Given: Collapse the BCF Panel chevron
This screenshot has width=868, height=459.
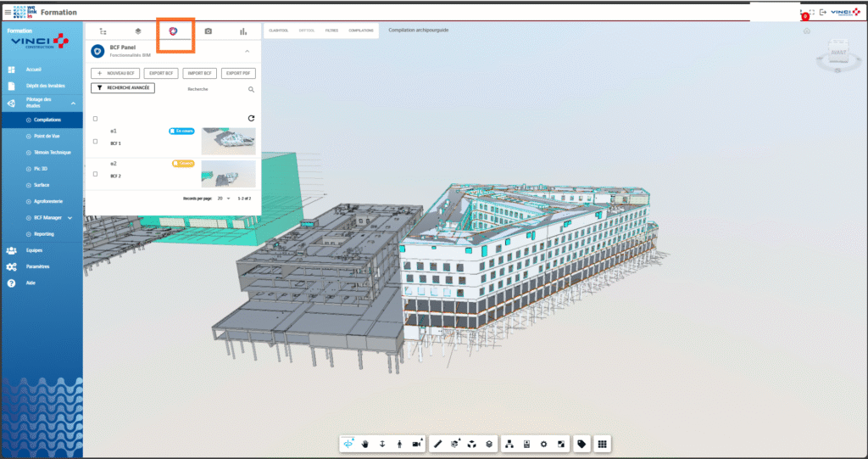Looking at the screenshot, I should point(248,52).
